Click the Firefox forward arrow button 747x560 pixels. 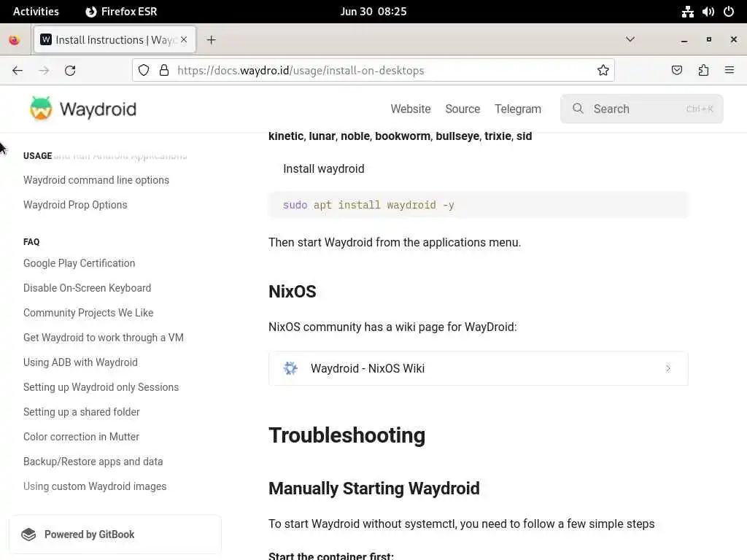coord(44,71)
